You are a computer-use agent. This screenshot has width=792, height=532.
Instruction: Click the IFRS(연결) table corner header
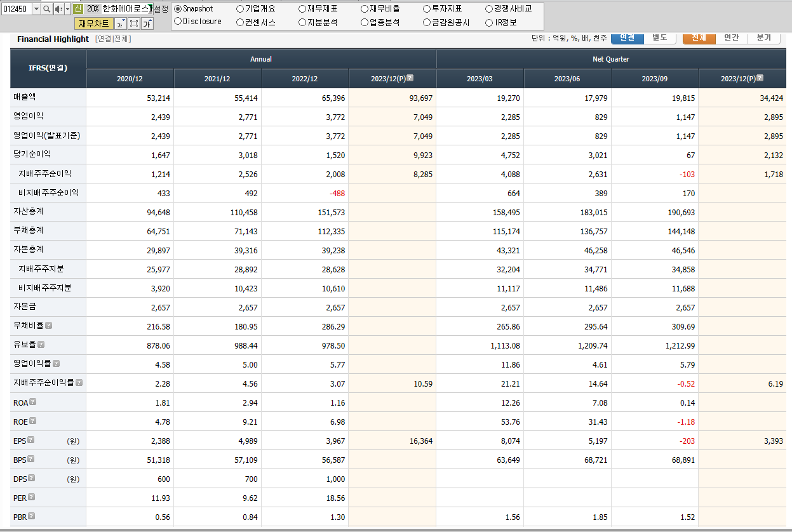tap(48, 68)
